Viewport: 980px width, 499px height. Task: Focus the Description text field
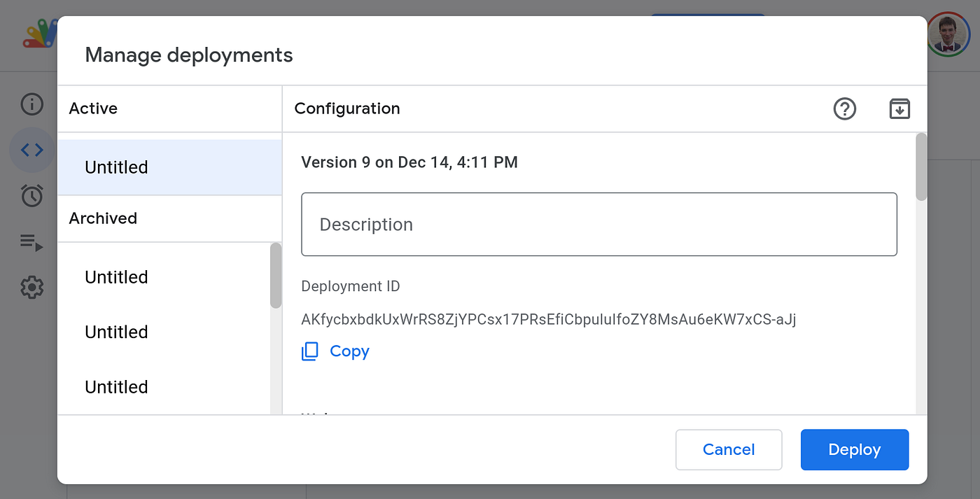pyautogui.click(x=599, y=225)
